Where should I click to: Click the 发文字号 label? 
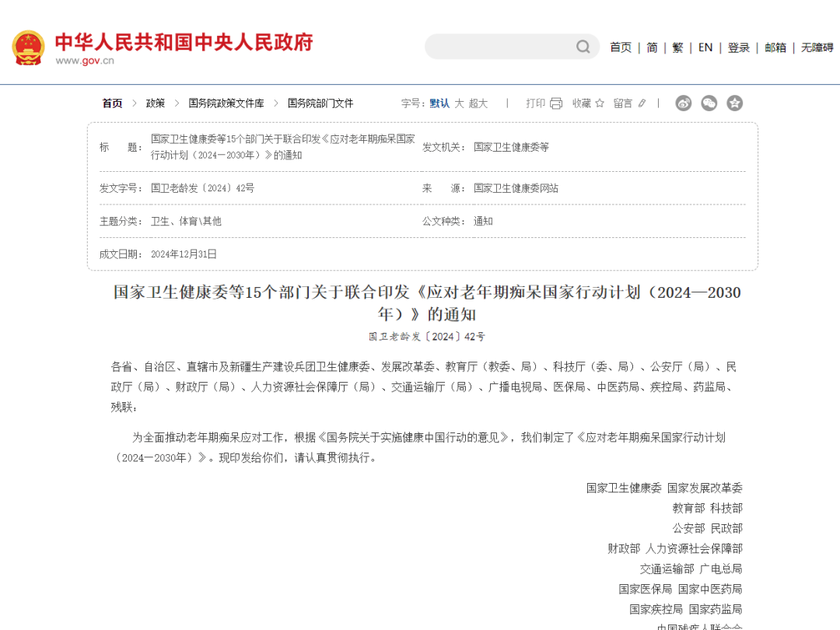tap(121, 188)
